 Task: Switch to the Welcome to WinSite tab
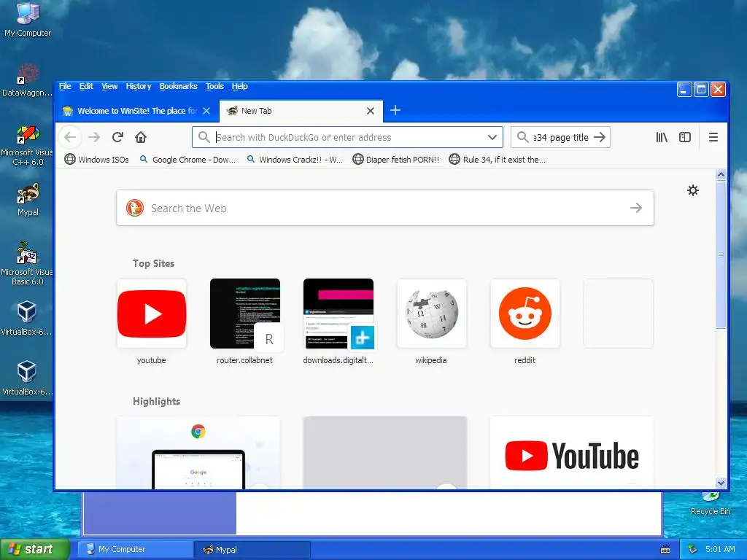(137, 111)
